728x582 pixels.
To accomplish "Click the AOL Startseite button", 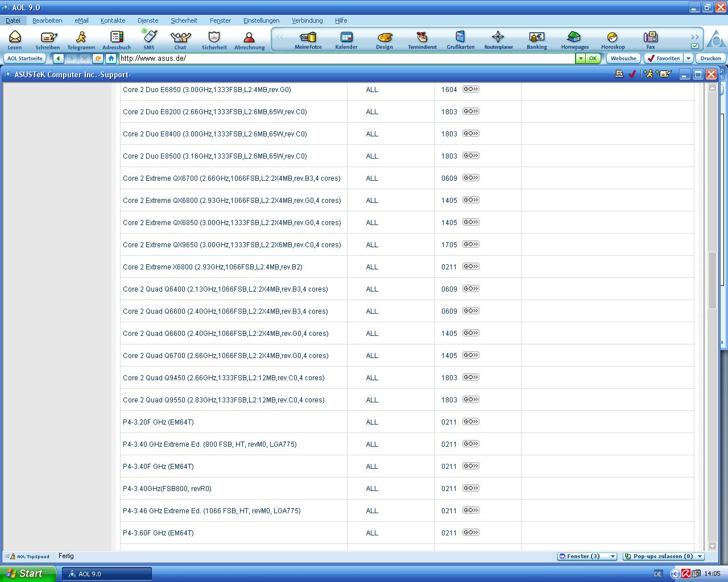I will tap(25, 59).
